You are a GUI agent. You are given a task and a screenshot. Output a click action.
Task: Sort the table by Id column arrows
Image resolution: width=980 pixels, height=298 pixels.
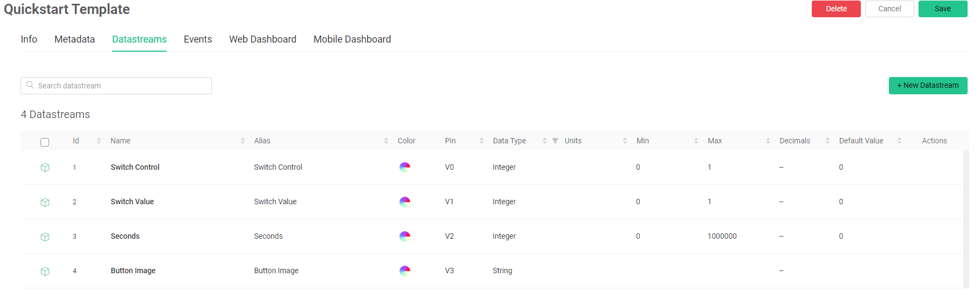tap(99, 141)
